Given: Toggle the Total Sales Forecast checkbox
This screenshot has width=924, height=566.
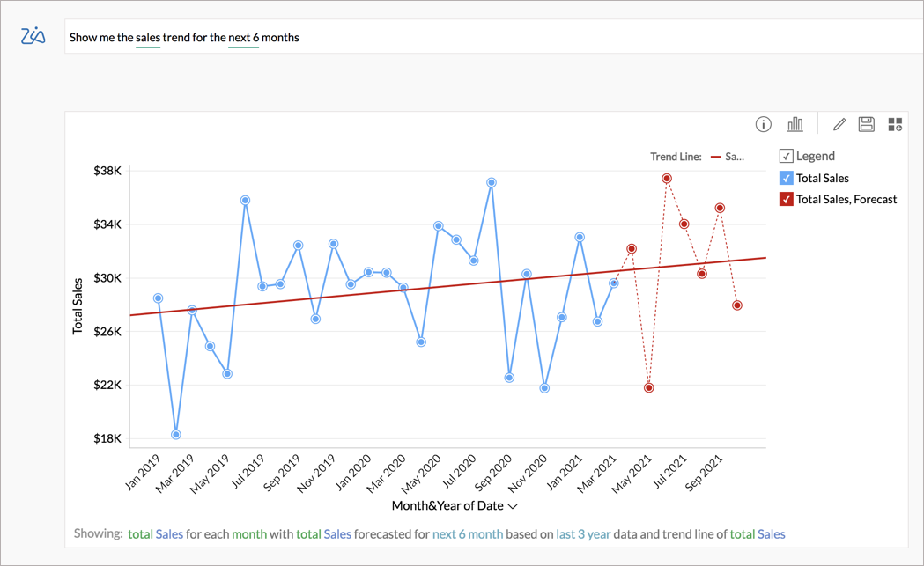Looking at the screenshot, I should [x=785, y=199].
